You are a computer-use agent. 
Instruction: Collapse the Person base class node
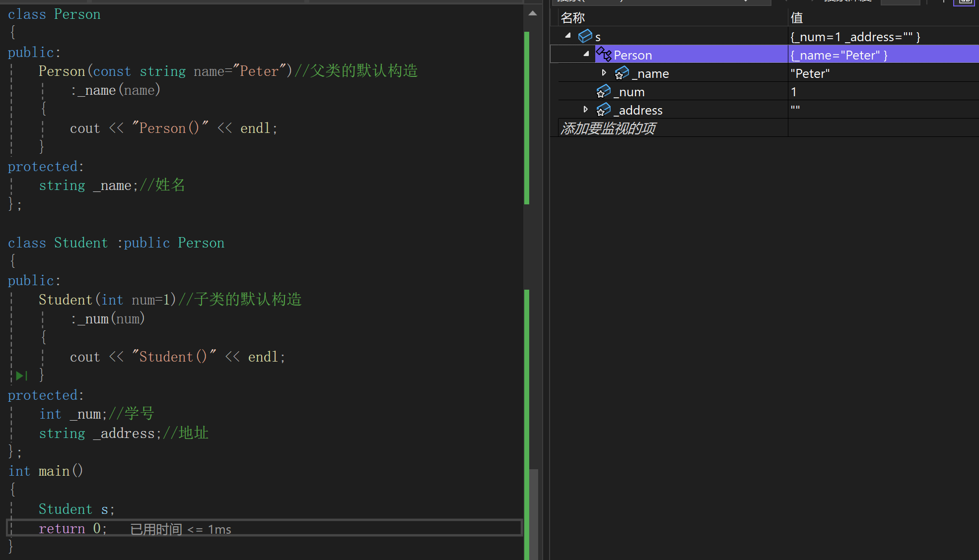pos(586,54)
